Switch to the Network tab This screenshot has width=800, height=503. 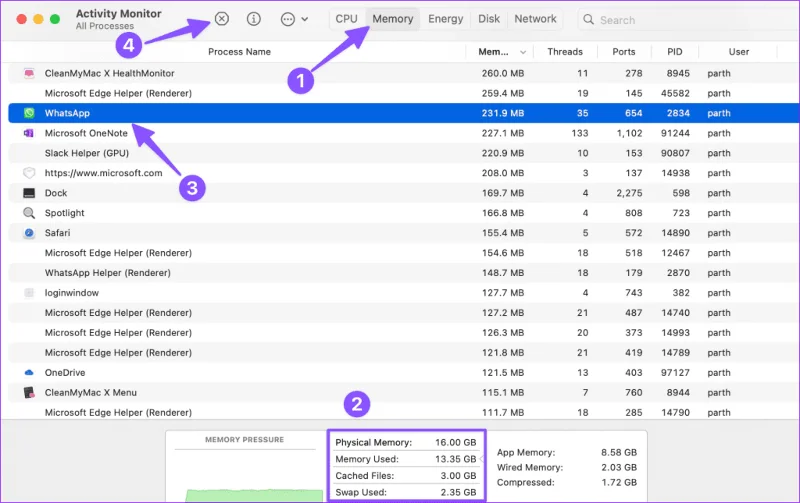click(535, 19)
